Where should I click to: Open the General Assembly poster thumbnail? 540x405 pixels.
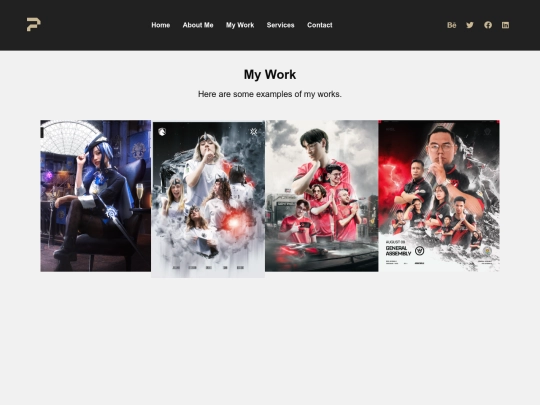[439, 196]
